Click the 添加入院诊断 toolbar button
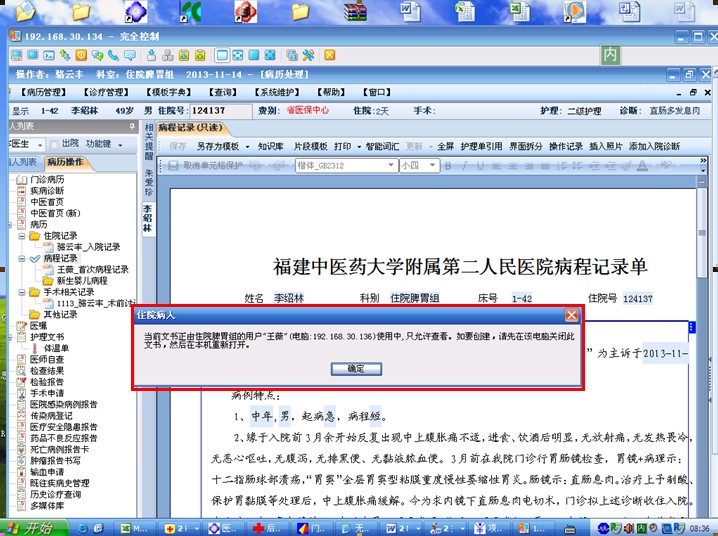 (x=654, y=146)
